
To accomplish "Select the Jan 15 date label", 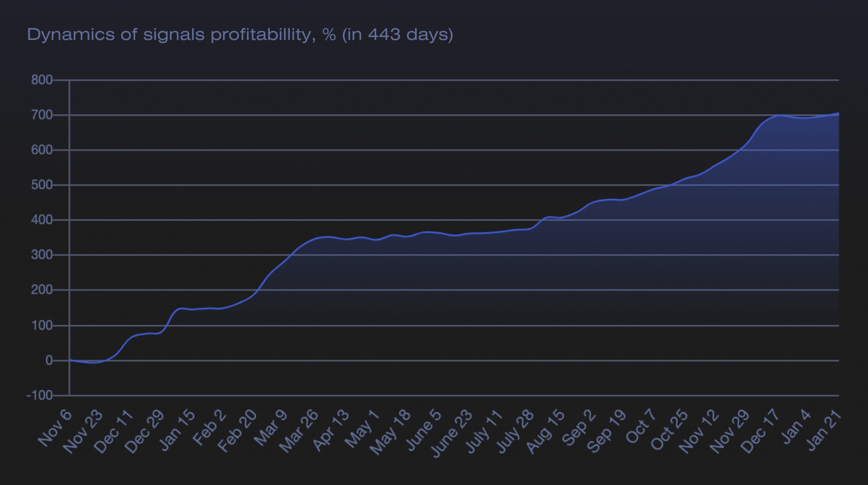I will (x=177, y=430).
